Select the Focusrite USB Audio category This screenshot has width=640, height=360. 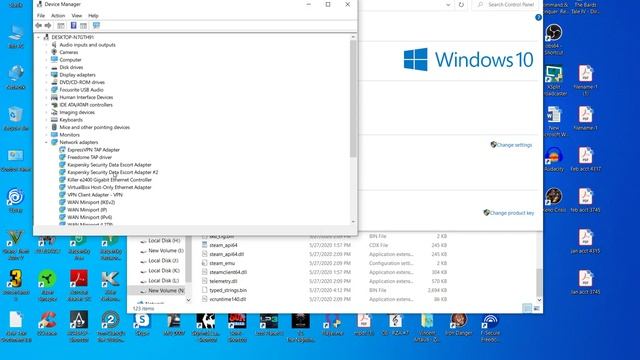(x=82, y=90)
